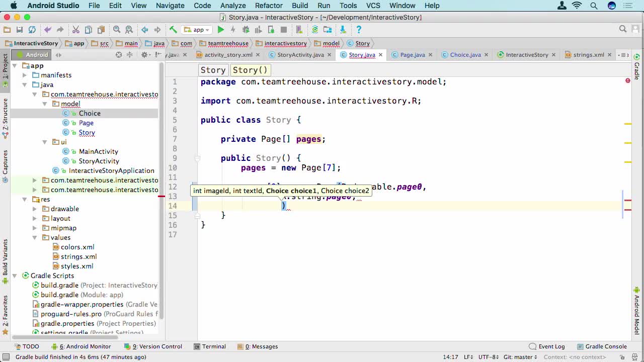Viewport: 644px width, 362px height.
Task: Open the hidden tabs list dropdown
Action: point(624,55)
